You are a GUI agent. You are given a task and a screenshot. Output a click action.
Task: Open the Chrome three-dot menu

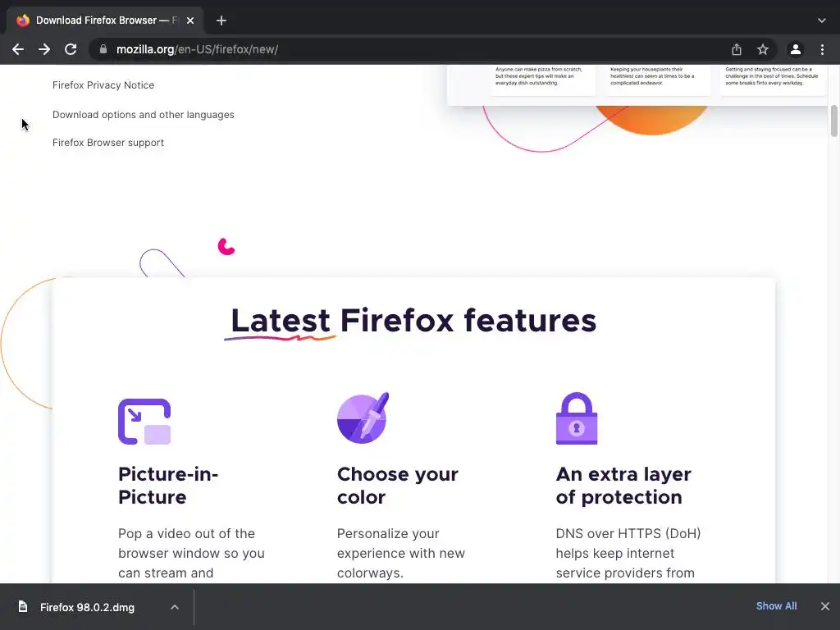[822, 49]
